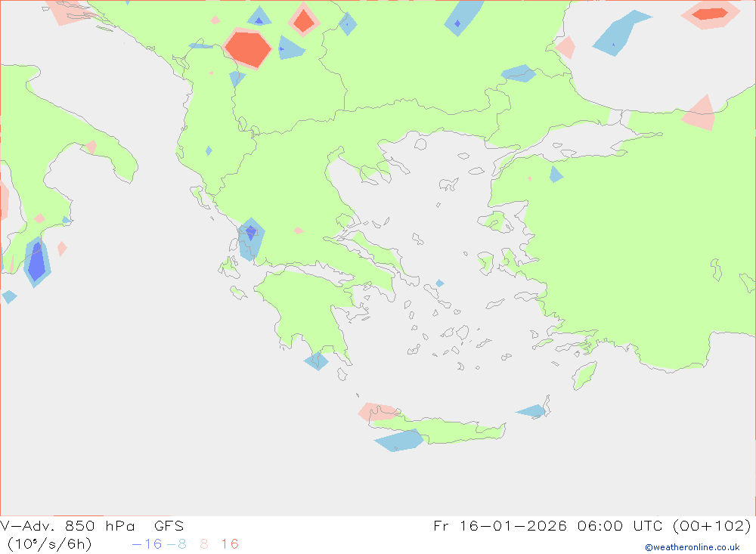Click the weatheronline.co.uk copyright link

pyautogui.click(x=692, y=547)
